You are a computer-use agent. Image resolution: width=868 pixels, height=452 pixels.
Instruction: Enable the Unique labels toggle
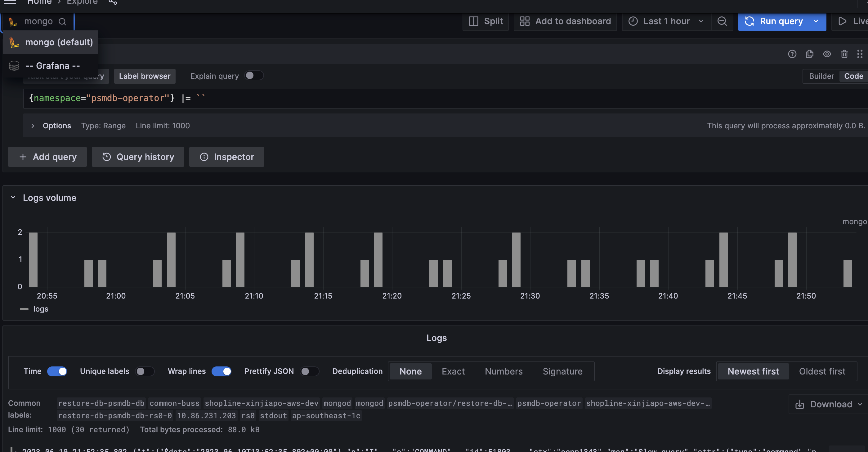pos(145,371)
